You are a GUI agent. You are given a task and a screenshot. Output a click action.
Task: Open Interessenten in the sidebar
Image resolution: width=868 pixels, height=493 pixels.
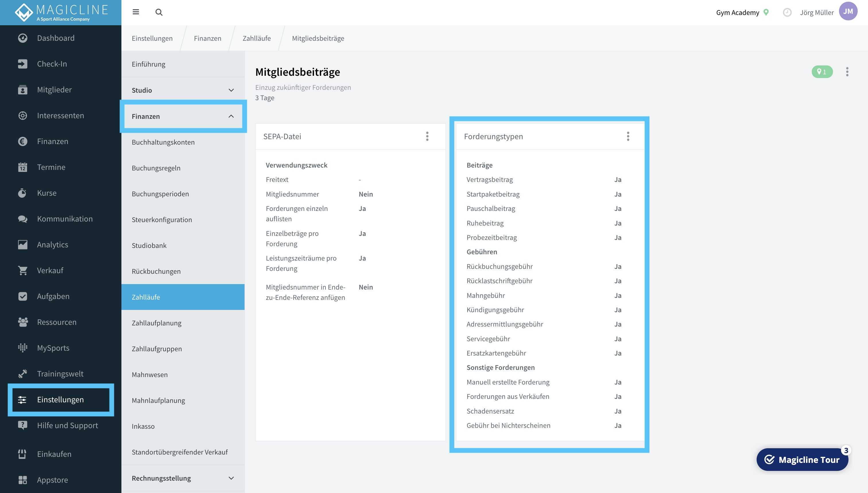point(61,115)
